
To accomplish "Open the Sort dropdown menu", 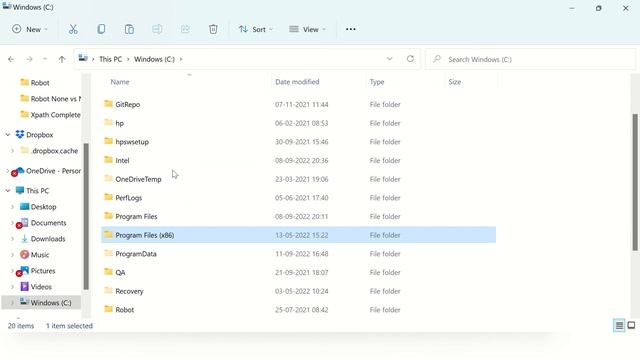I will tap(256, 29).
